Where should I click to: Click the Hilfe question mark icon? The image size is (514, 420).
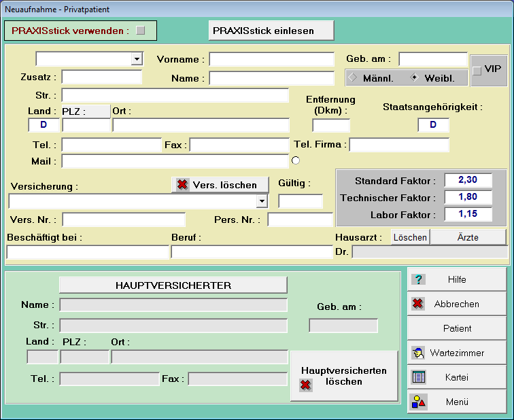coord(419,279)
